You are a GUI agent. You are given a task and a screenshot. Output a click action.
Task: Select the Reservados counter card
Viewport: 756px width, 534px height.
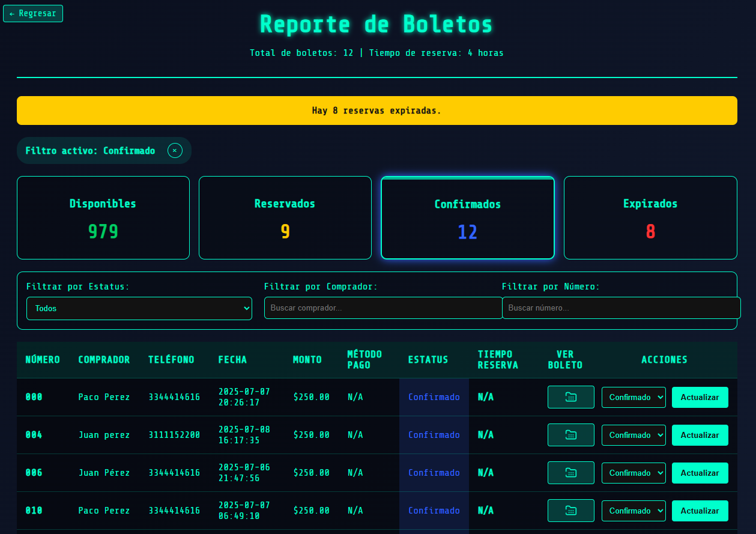[x=285, y=217]
